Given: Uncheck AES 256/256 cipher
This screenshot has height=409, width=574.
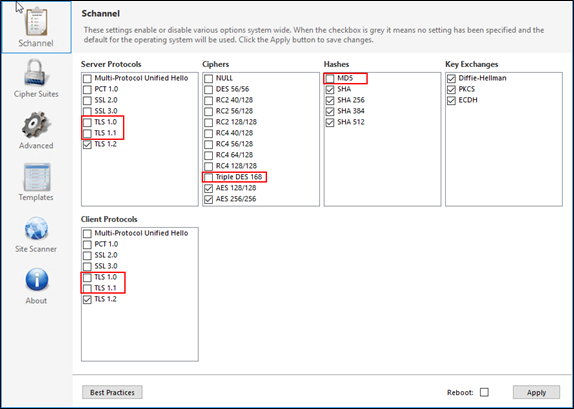Looking at the screenshot, I should (208, 199).
